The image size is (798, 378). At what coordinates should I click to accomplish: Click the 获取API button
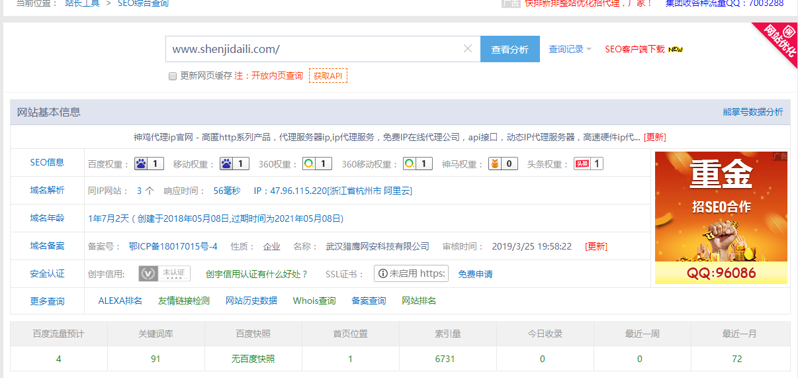(x=328, y=76)
